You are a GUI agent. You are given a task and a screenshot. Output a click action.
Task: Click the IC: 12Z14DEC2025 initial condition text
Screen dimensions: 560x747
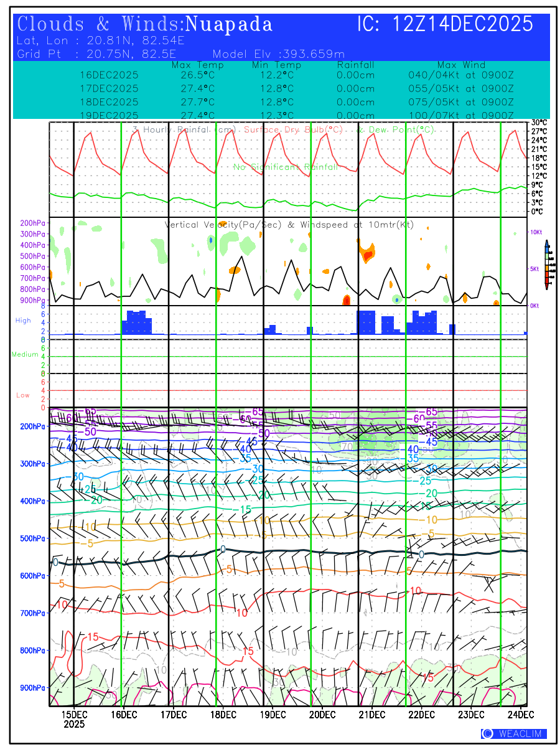click(x=445, y=25)
